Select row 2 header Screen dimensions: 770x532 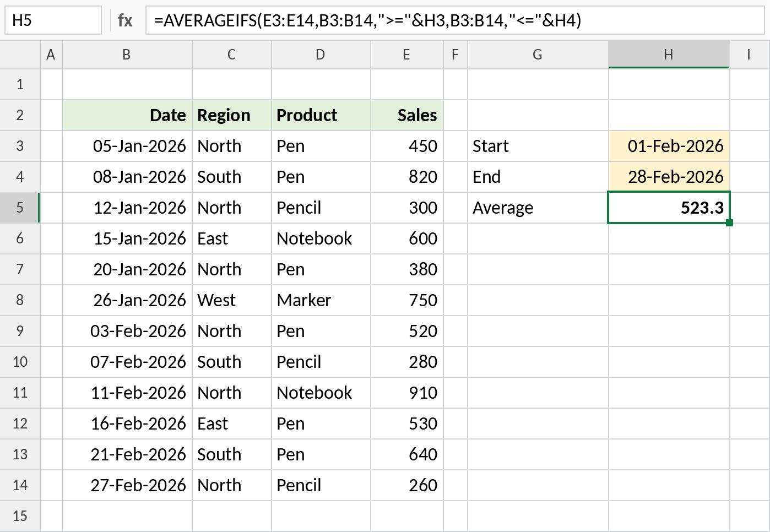tap(20, 115)
